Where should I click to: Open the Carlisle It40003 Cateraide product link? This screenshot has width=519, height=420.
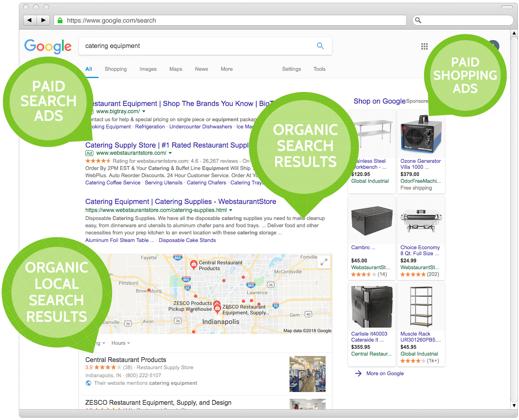[x=369, y=337]
